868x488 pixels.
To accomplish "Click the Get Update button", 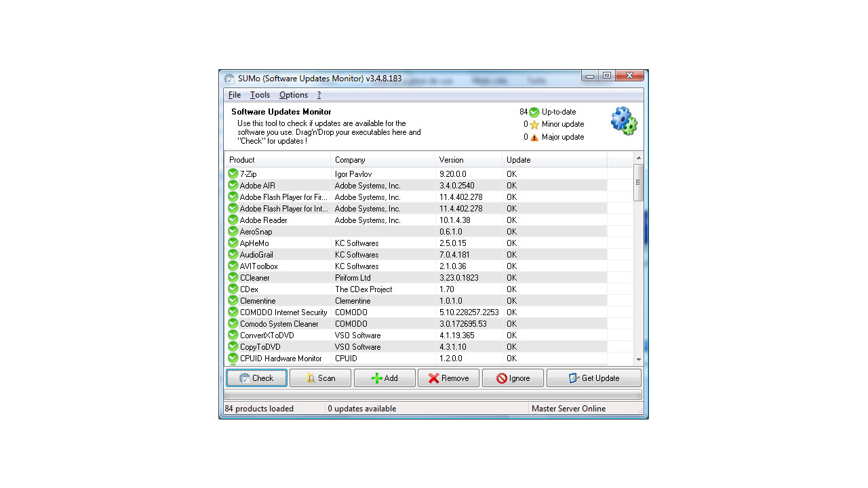I will [x=594, y=378].
